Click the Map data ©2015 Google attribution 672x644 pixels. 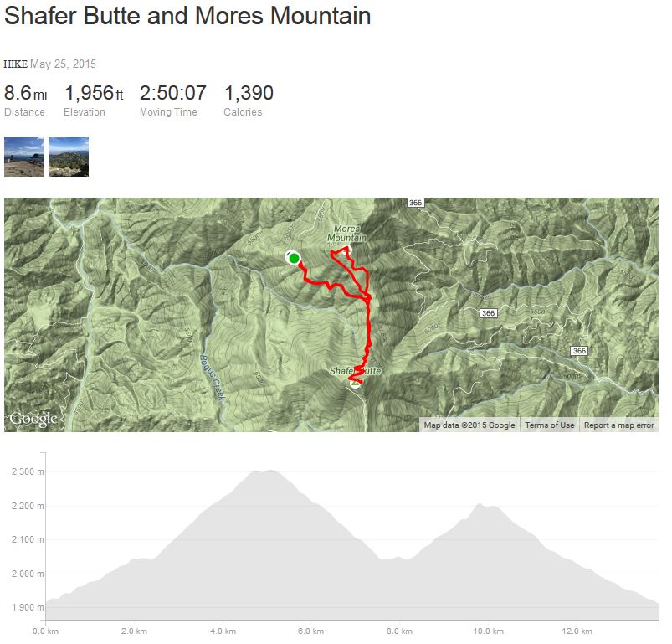pos(469,425)
